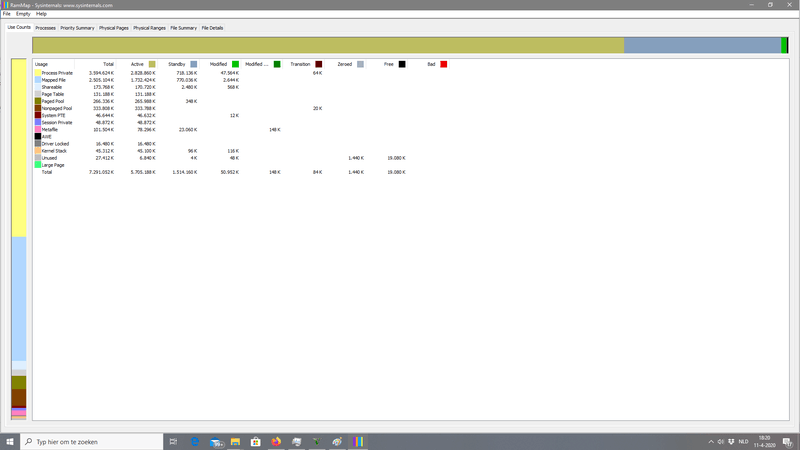Select the Shareable row label
800x450 pixels.
click(x=52, y=87)
